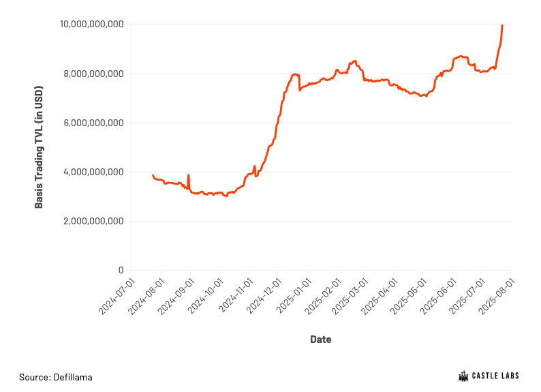Click the 2025-05-01 date tick label
The height and width of the screenshot is (392, 541).
tap(409, 297)
